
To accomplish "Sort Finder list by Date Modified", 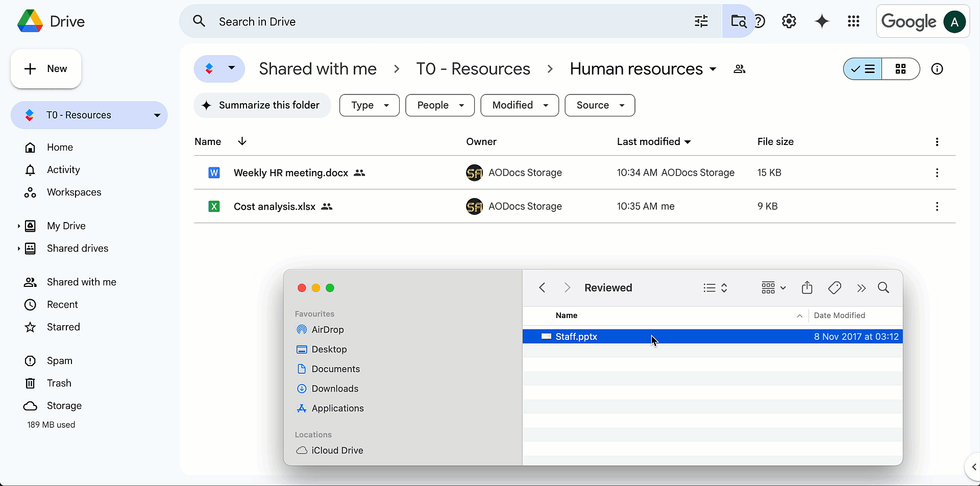I will [840, 315].
